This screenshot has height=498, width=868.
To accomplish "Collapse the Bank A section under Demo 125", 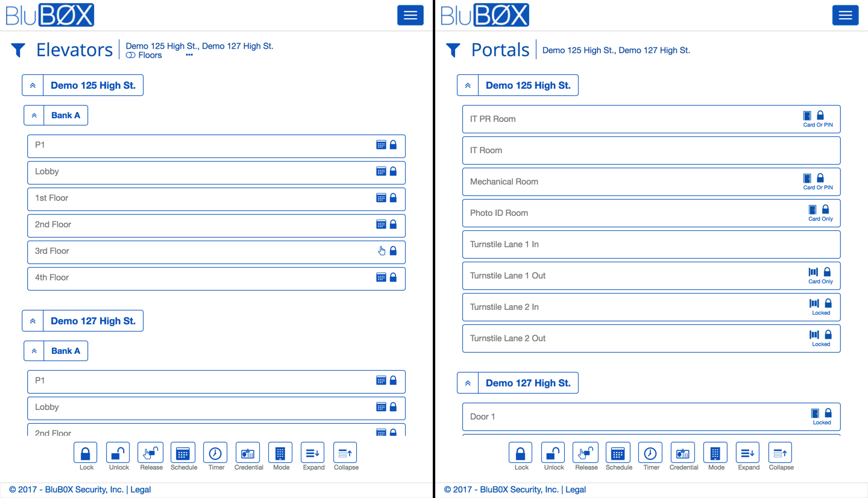I will tap(34, 115).
